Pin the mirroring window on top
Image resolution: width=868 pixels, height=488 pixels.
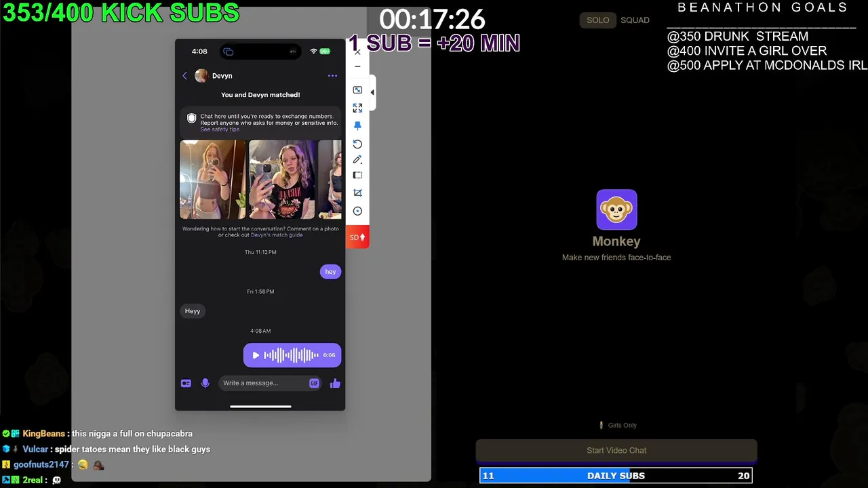[357, 126]
